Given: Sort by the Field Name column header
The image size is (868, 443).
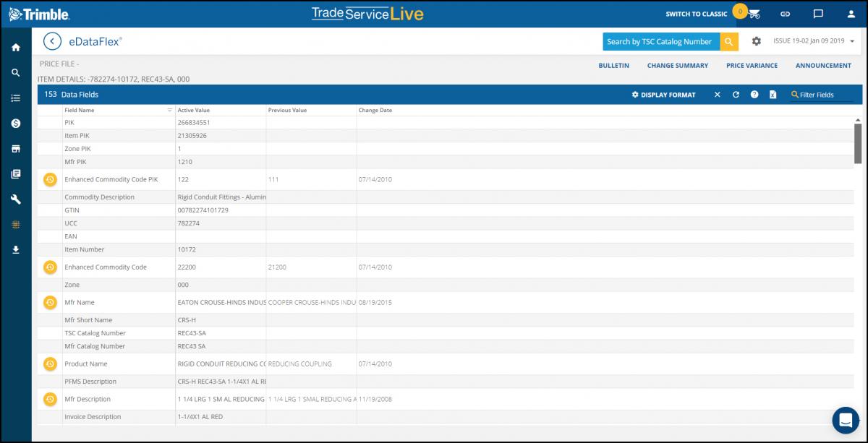Looking at the screenshot, I should [80, 111].
